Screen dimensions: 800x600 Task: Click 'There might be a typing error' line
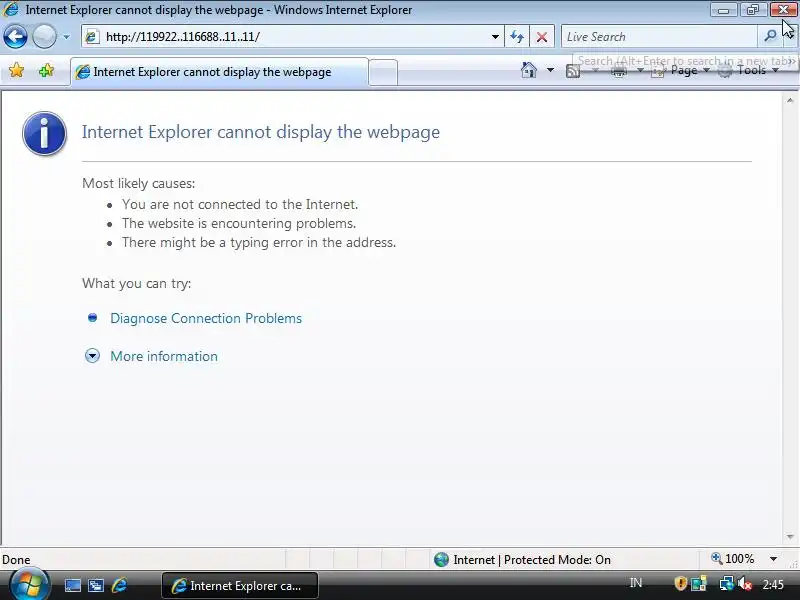point(259,242)
